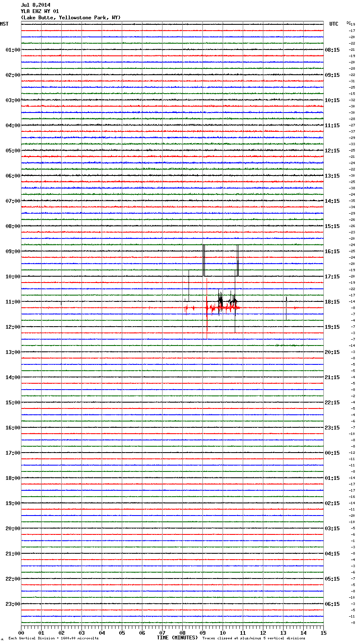Click the '16:15' UTC time label
The width and height of the screenshot is (357, 644).
coord(332,251)
